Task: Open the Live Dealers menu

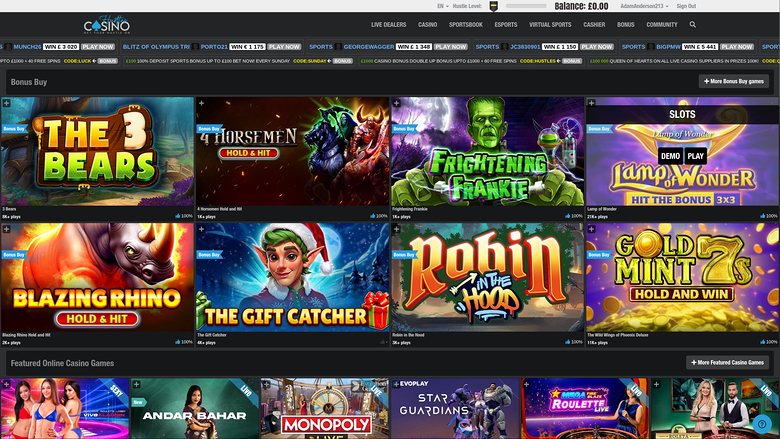Action: tap(389, 24)
